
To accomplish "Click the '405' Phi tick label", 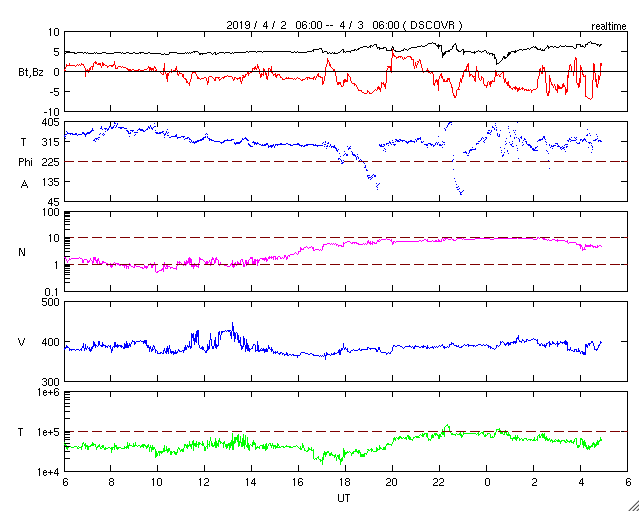I will 52,122.
